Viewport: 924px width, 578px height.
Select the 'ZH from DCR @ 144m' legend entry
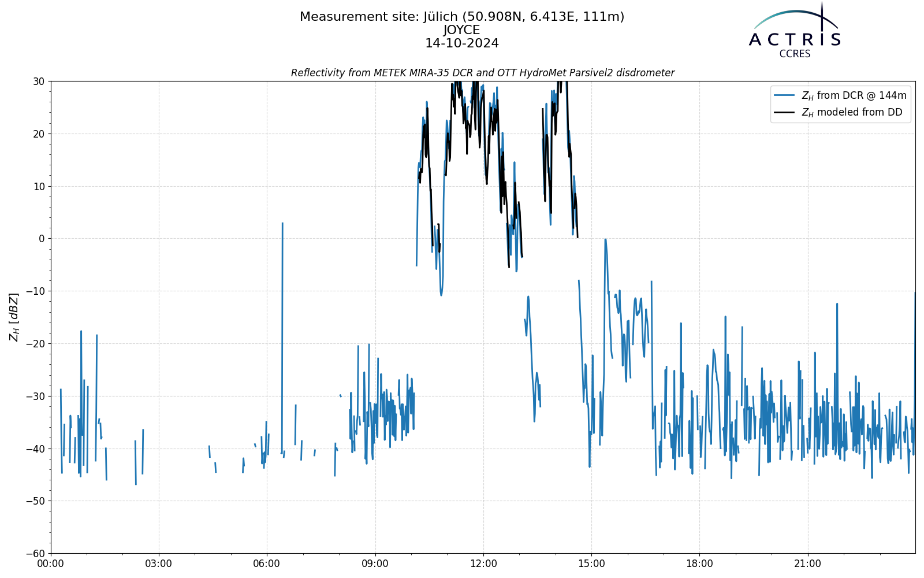pos(840,95)
